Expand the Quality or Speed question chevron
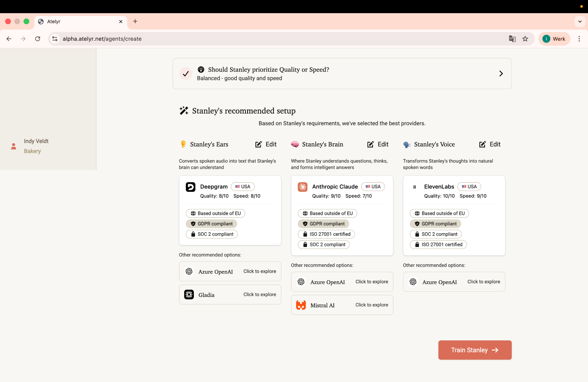The image size is (588, 382). pyautogui.click(x=501, y=73)
